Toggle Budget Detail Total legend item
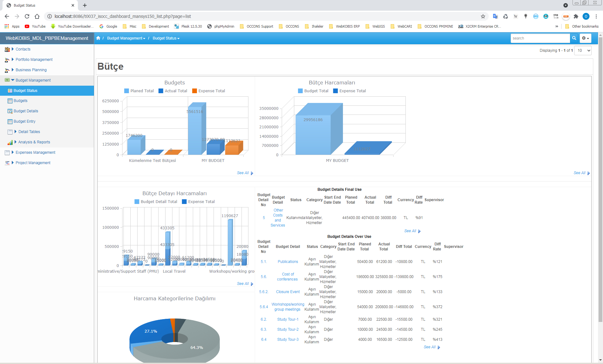 [x=156, y=202]
